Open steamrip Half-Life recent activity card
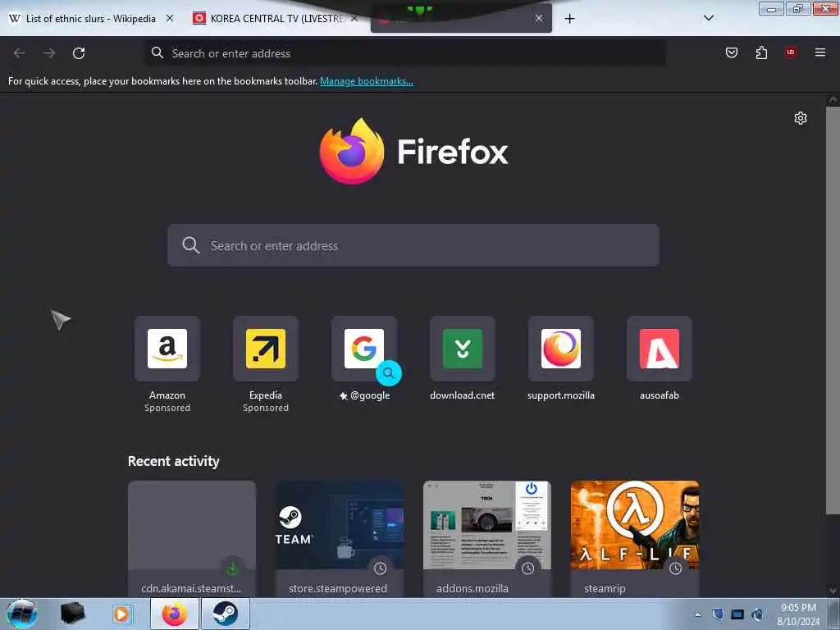840x630 pixels. (x=635, y=539)
